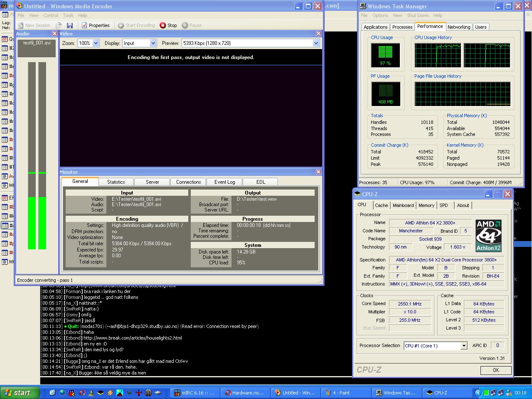Image resolution: width=532 pixels, height=399 pixels.
Task: Switch to Monitor Event Log tab
Action: [225, 182]
